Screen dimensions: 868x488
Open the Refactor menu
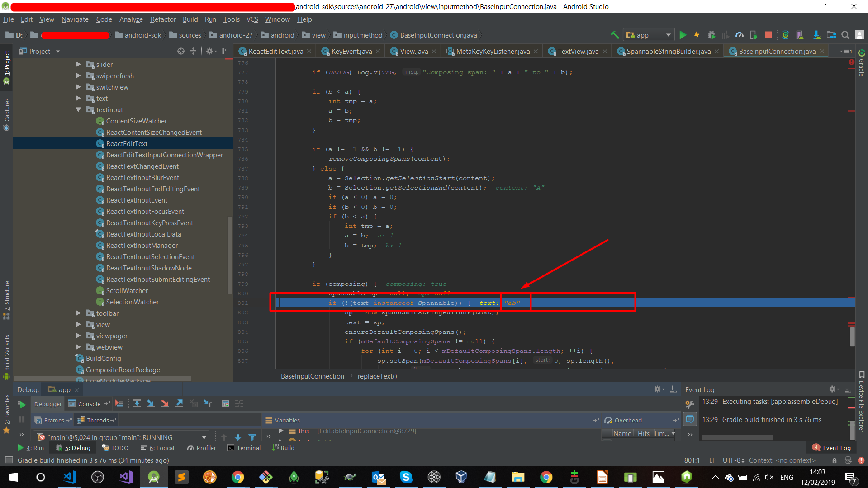tap(163, 19)
